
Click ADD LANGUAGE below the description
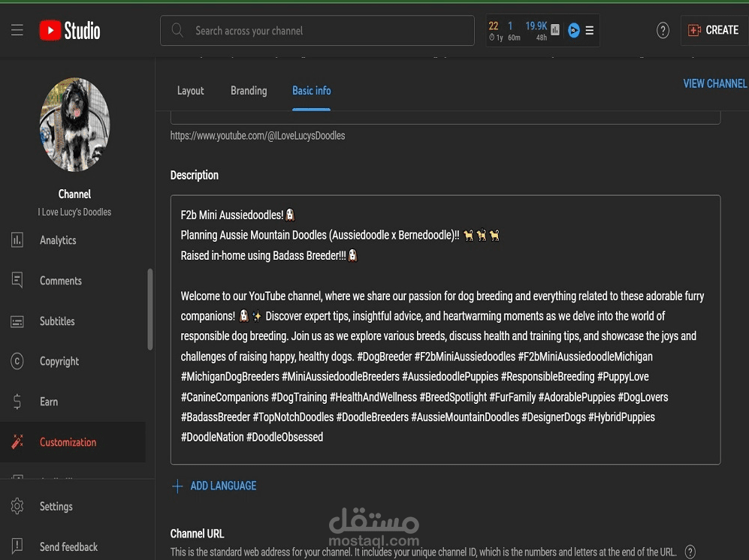click(x=214, y=486)
